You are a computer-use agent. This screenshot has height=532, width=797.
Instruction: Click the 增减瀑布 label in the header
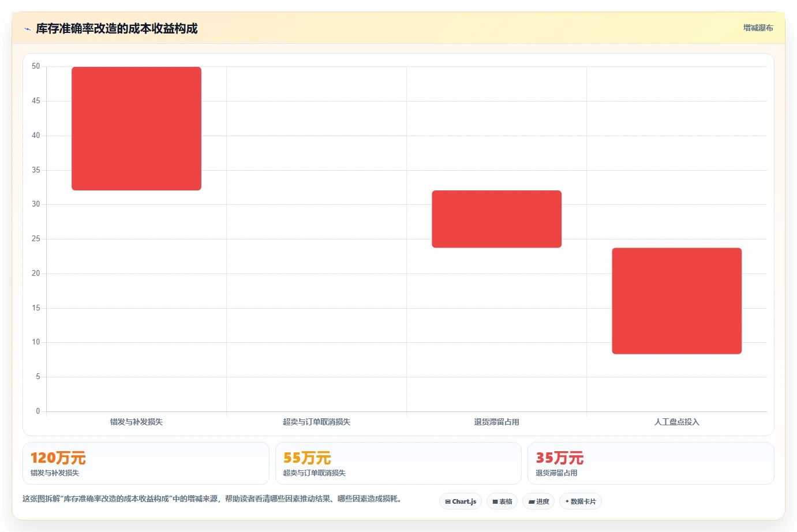click(758, 28)
